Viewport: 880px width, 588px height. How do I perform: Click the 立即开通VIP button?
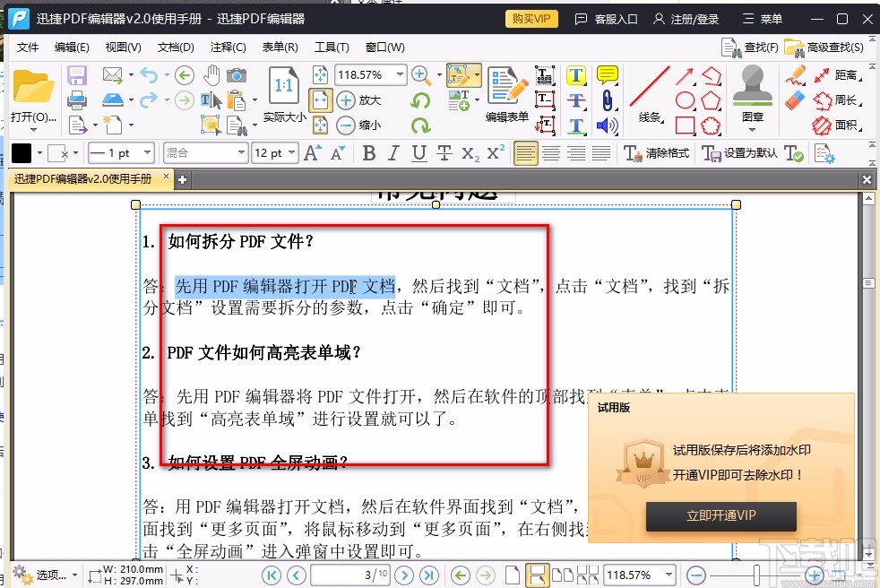(720, 517)
